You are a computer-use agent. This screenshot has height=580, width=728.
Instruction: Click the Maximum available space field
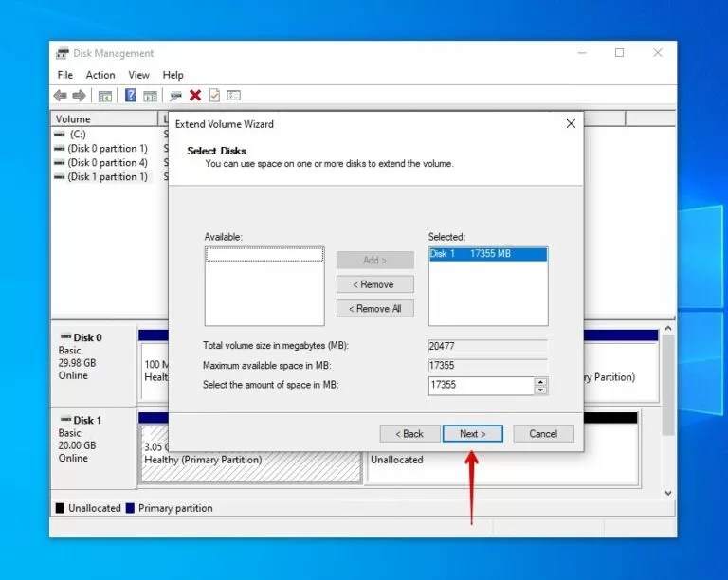tap(487, 366)
